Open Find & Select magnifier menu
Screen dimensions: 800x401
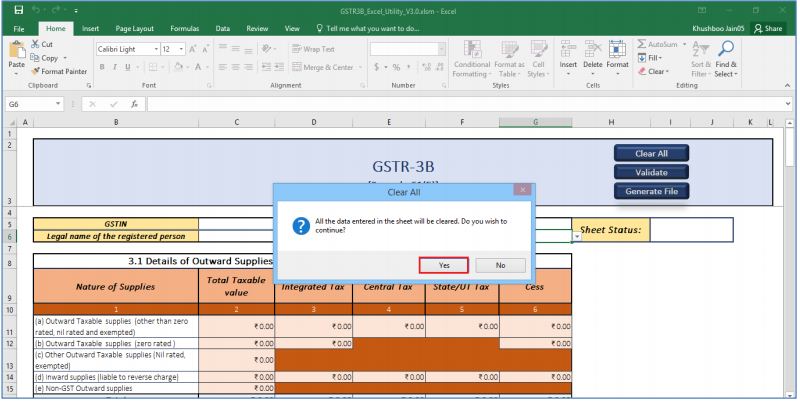[x=726, y=59]
